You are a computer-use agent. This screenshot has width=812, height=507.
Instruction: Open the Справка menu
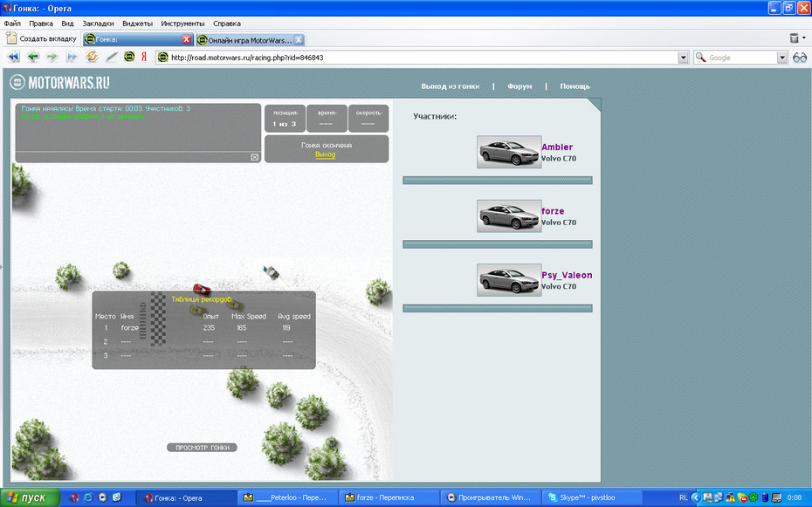coord(227,24)
